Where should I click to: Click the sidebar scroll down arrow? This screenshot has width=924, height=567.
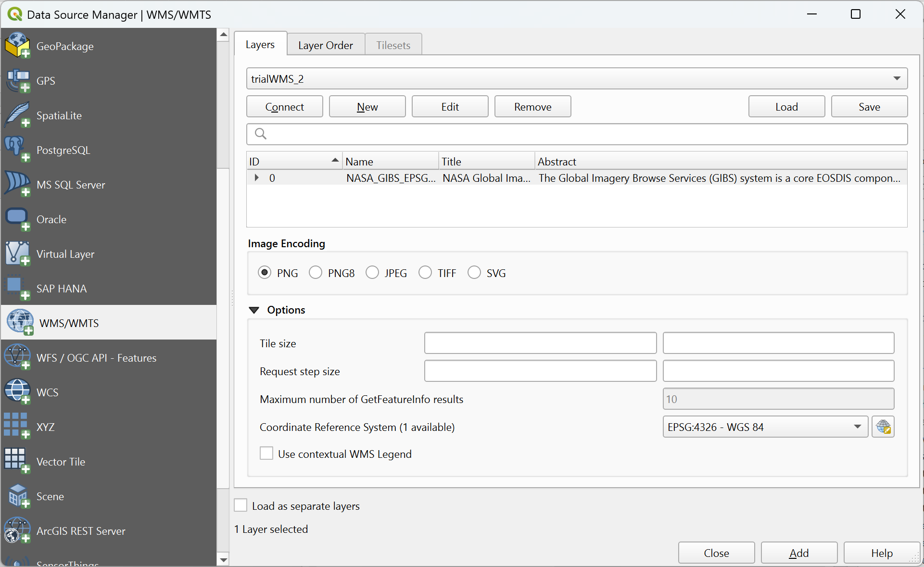223,560
